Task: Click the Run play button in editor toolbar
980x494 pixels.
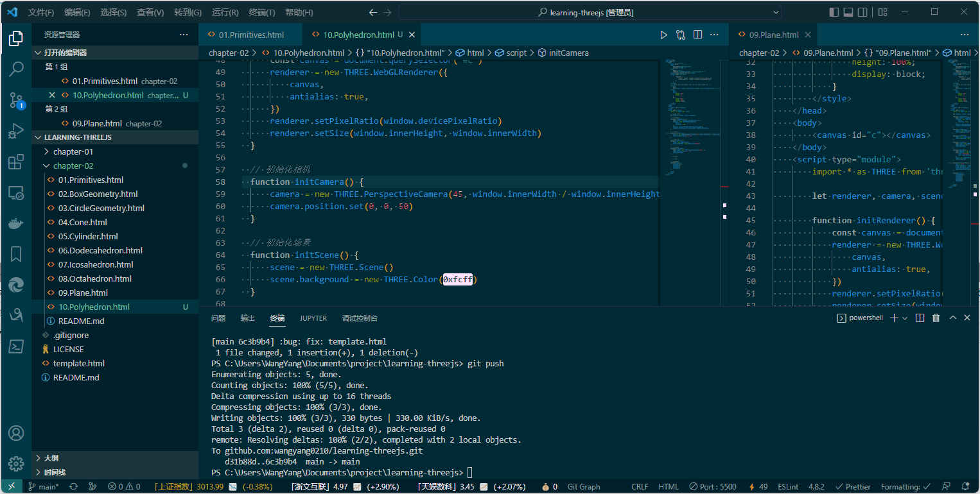Action: point(664,35)
